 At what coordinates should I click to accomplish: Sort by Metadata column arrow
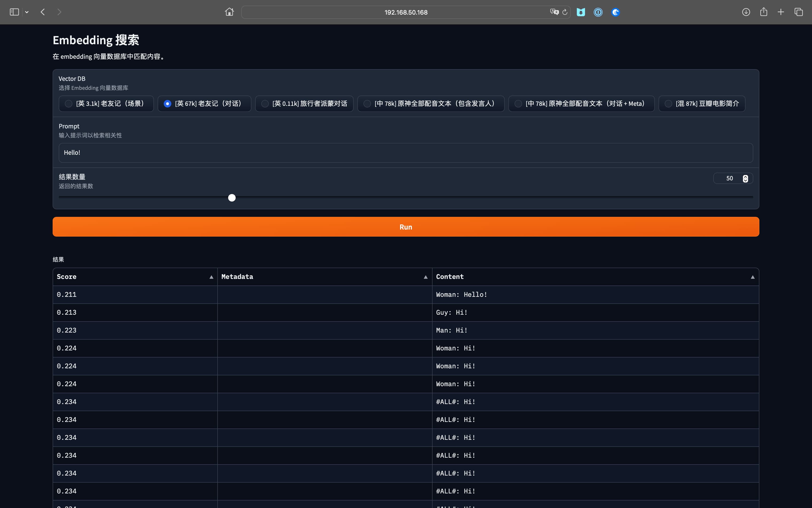click(426, 277)
